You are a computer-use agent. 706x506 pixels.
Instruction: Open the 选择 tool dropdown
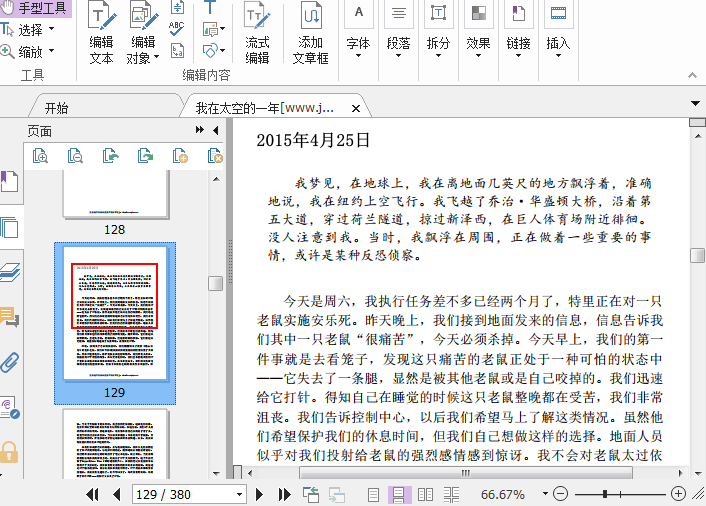[51, 29]
